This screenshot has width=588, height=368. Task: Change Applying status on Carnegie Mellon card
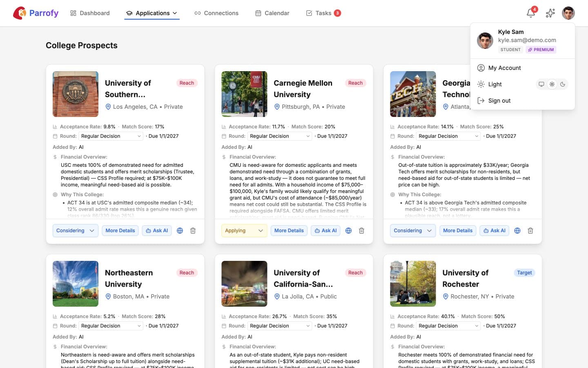click(244, 231)
